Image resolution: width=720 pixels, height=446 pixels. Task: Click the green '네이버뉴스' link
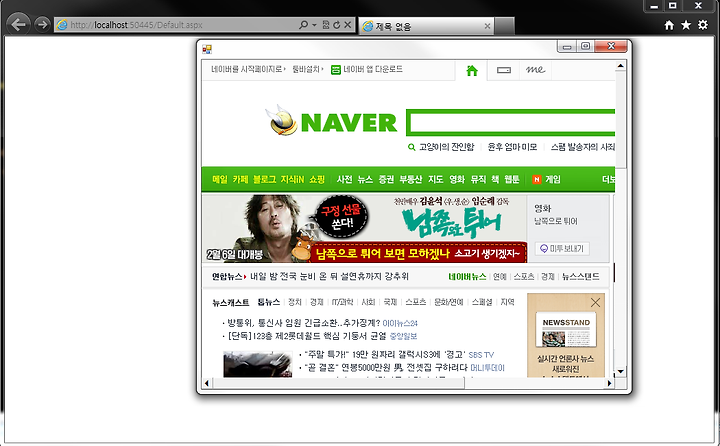tap(467, 277)
